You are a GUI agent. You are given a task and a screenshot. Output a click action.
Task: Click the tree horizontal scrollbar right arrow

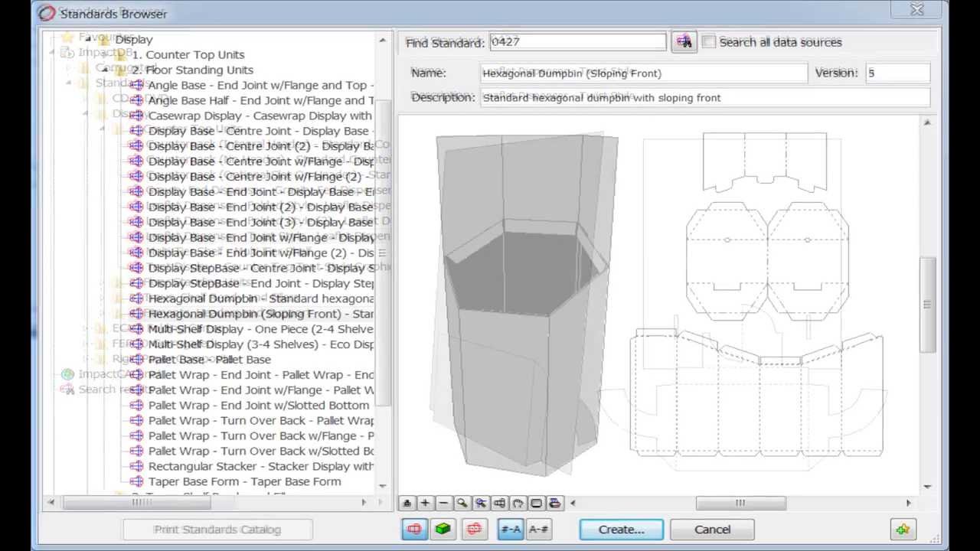tap(364, 502)
